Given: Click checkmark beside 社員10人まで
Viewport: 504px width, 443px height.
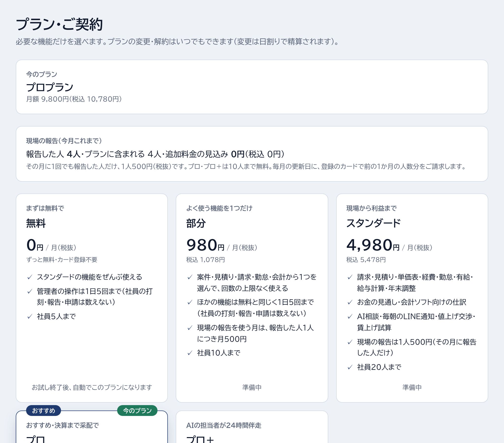Looking at the screenshot, I should coord(190,353).
